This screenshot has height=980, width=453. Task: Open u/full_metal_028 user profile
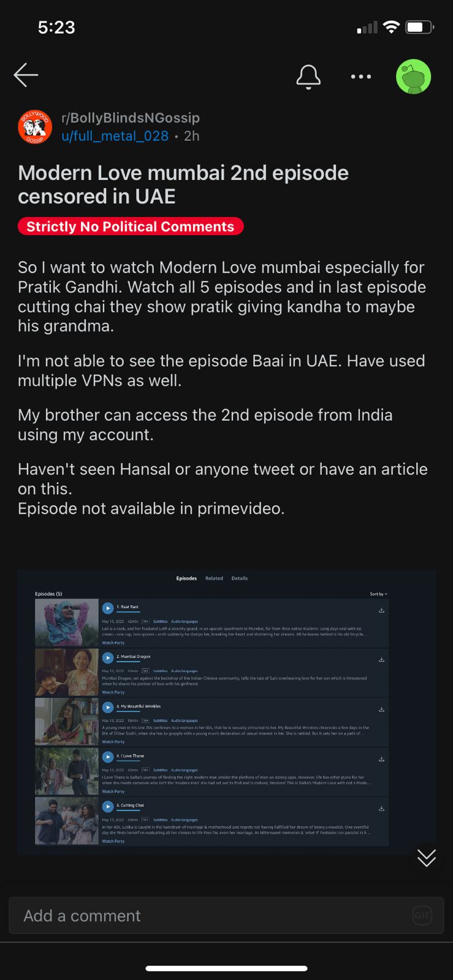tap(115, 136)
